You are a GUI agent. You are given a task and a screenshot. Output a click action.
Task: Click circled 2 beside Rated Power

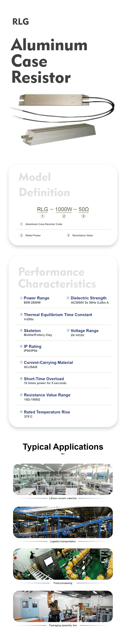click(x=21, y=235)
